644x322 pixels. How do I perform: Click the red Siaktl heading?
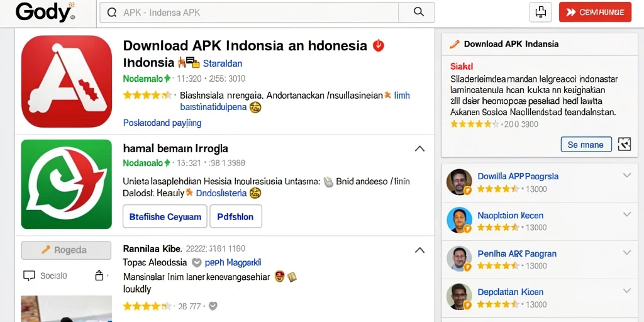click(x=462, y=66)
